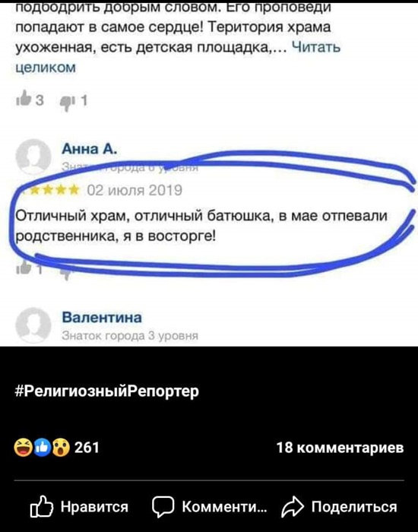Open the 18 комментариев link

point(340,448)
